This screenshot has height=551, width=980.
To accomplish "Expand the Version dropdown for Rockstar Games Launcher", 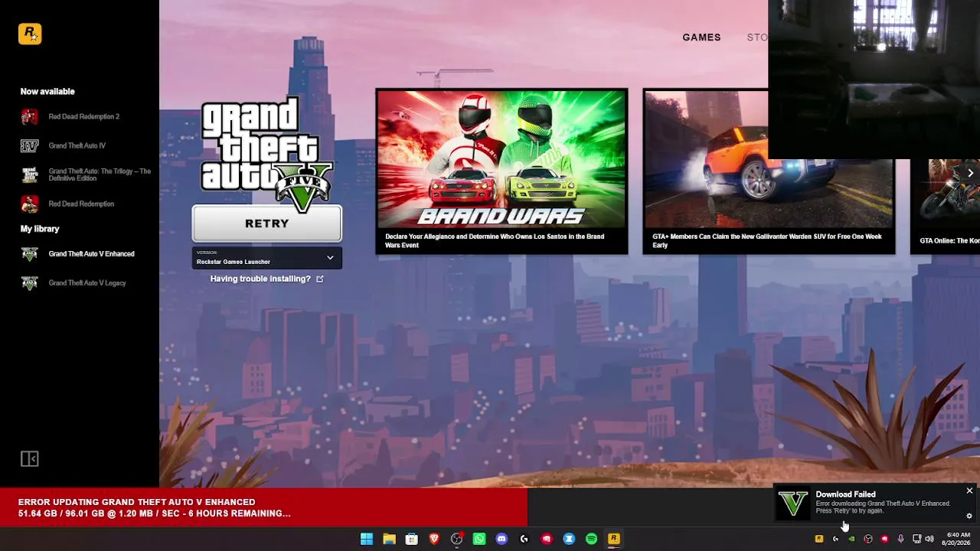I will (x=267, y=258).
